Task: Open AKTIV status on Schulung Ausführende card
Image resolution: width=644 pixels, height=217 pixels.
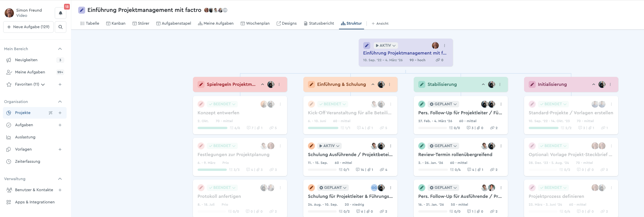Action: pyautogui.click(x=329, y=146)
